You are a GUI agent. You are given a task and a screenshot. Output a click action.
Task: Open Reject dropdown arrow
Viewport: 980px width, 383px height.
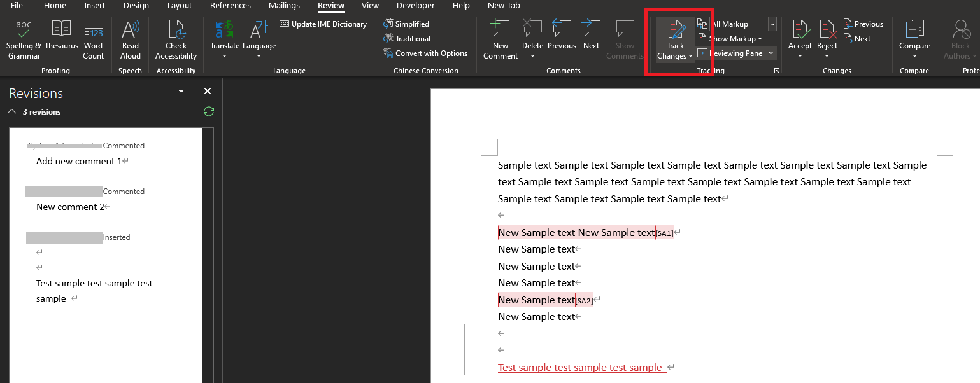coord(827,56)
